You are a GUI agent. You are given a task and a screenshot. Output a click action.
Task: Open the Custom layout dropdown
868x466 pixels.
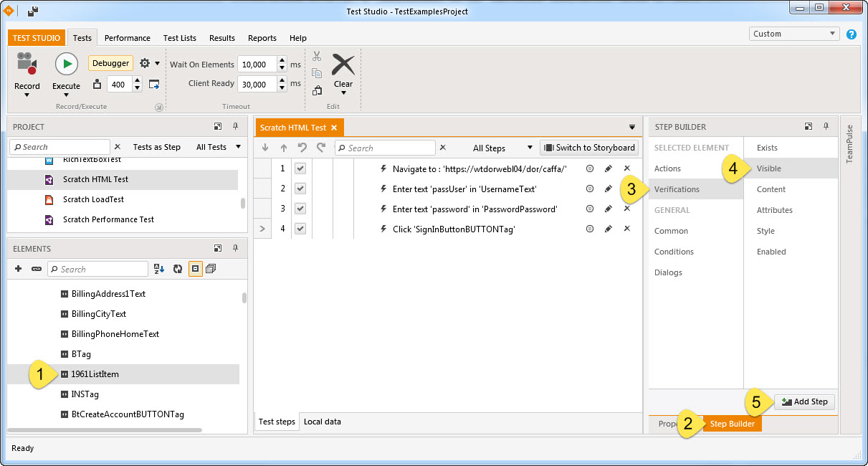pyautogui.click(x=794, y=34)
